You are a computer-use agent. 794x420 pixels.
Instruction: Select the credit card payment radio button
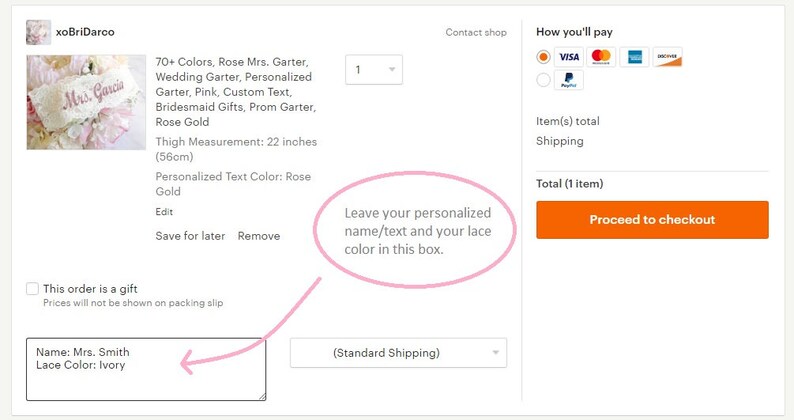click(x=543, y=57)
